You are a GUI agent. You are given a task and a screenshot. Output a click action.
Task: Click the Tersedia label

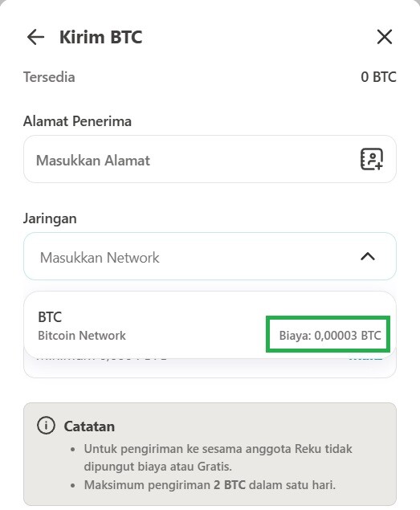point(49,77)
